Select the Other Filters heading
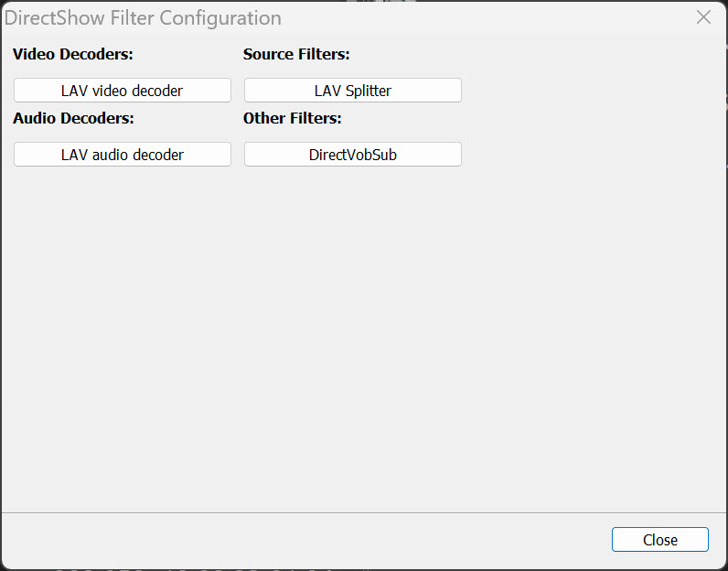Screen dimensions: 728x571 292,118
